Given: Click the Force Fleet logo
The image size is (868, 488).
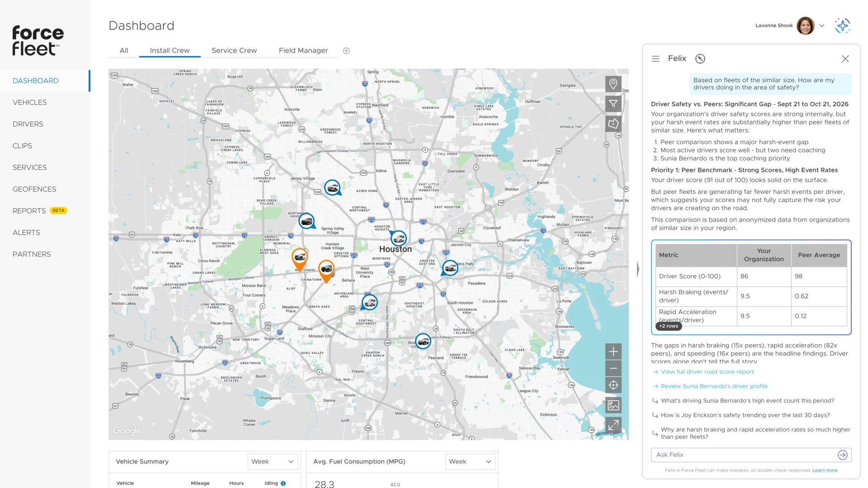Looking at the screenshot, I should pyautogui.click(x=38, y=41).
